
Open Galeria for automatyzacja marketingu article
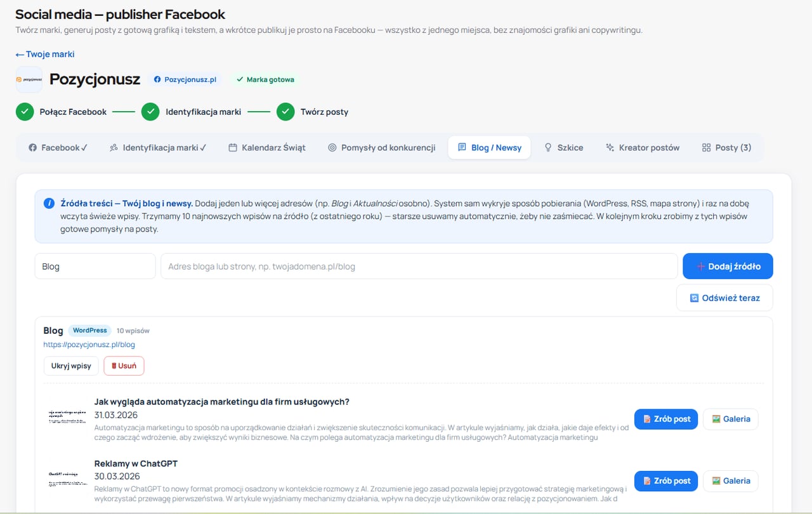731,419
